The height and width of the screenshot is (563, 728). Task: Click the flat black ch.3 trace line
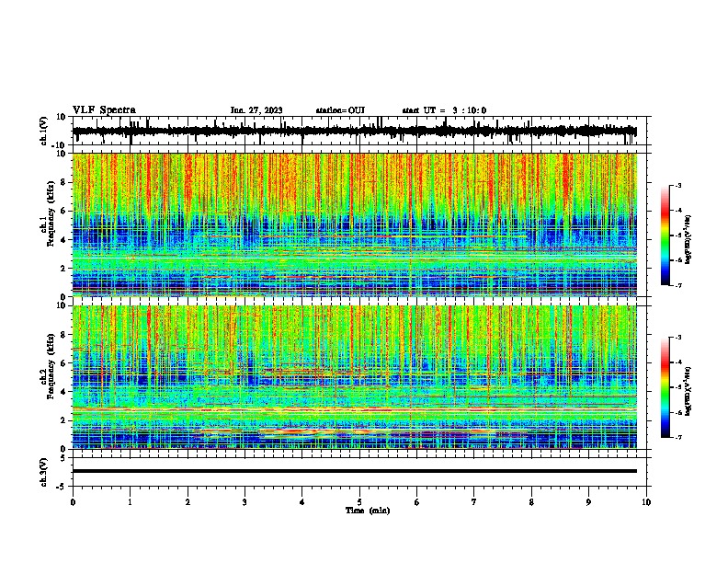click(x=355, y=471)
